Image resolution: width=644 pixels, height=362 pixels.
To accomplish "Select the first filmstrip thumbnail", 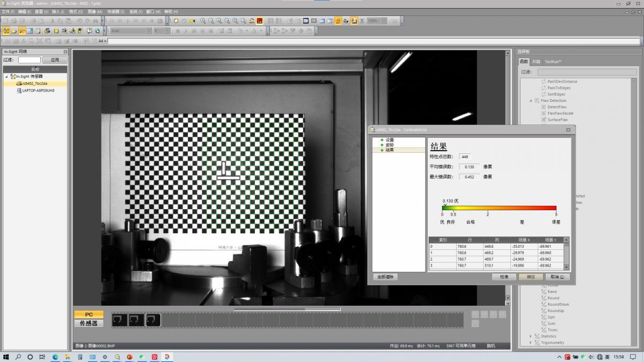I will click(x=119, y=320).
